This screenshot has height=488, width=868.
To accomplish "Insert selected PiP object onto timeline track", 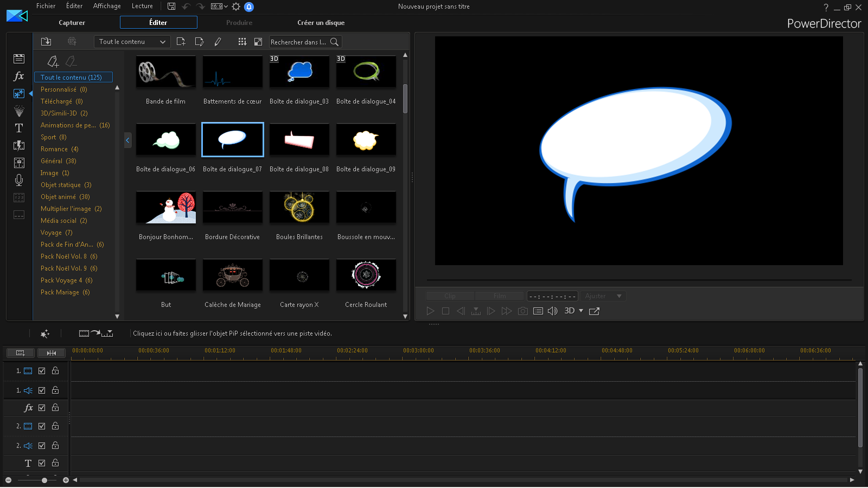I will point(96,333).
